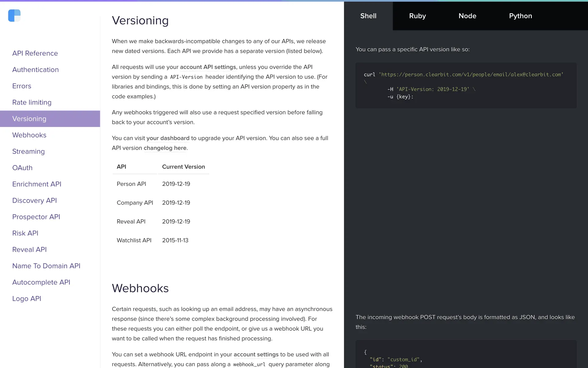Image resolution: width=588 pixels, height=368 pixels.
Task: Select the Shell tab
Action: pyautogui.click(x=368, y=16)
